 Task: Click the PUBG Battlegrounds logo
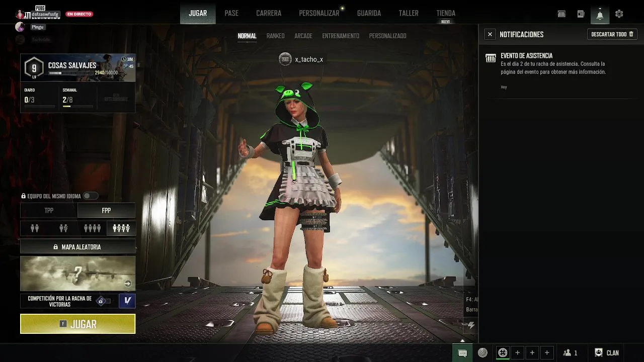(40, 13)
